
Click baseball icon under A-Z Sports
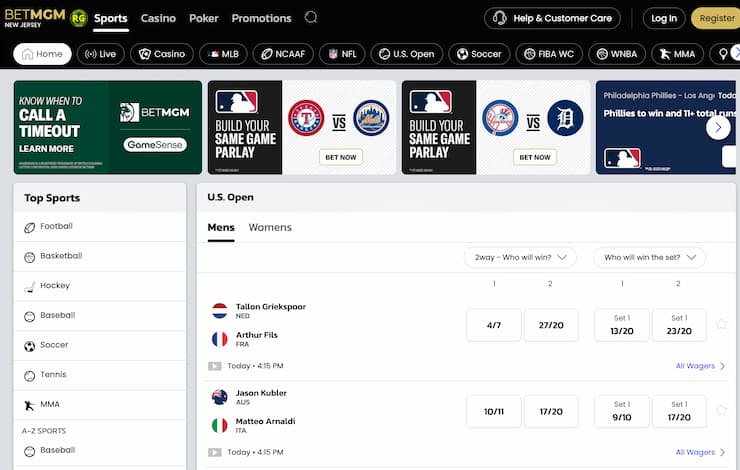[x=29, y=452]
